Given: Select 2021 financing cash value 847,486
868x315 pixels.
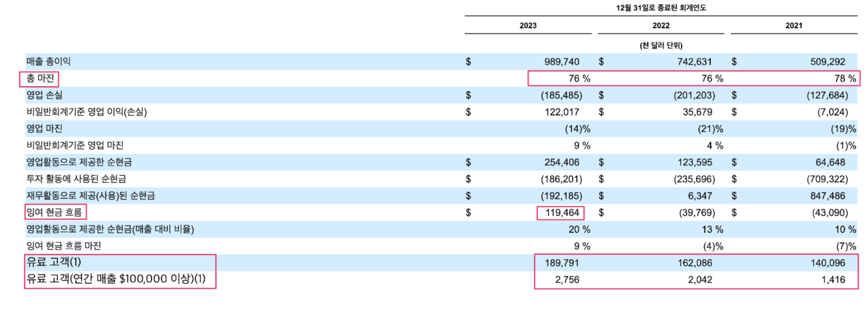Looking at the screenshot, I should click(827, 196).
